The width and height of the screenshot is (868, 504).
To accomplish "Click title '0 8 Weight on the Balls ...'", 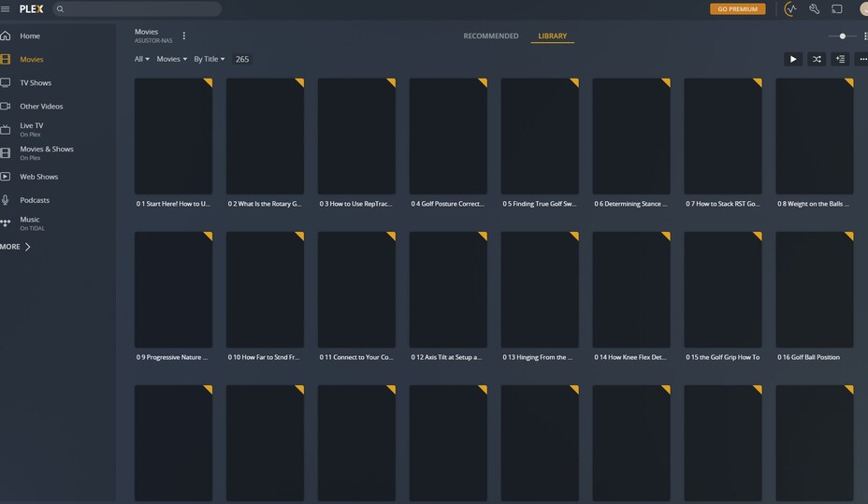I will click(813, 204).
